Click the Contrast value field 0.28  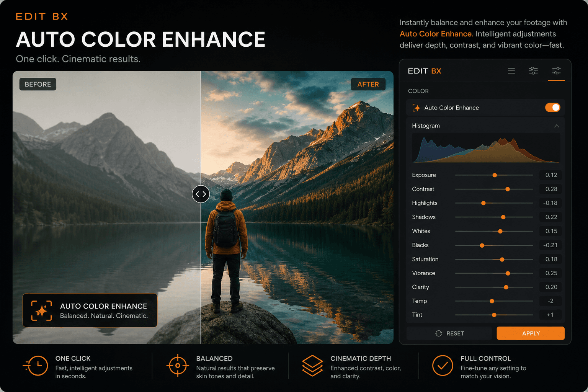click(551, 189)
